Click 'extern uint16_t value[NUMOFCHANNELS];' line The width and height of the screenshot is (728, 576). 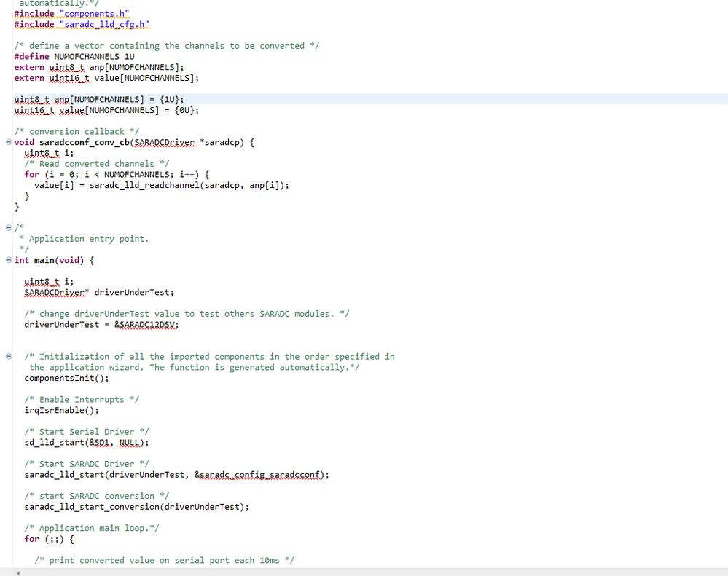107,78
